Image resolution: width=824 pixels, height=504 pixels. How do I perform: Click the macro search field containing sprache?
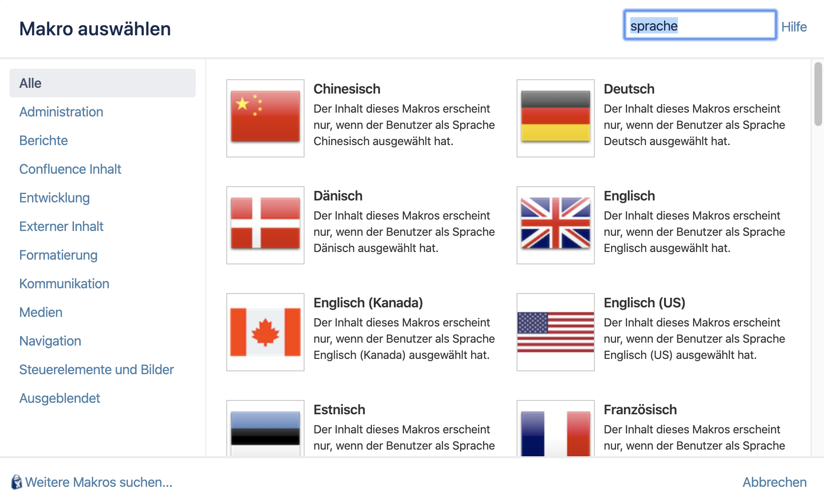(x=700, y=25)
